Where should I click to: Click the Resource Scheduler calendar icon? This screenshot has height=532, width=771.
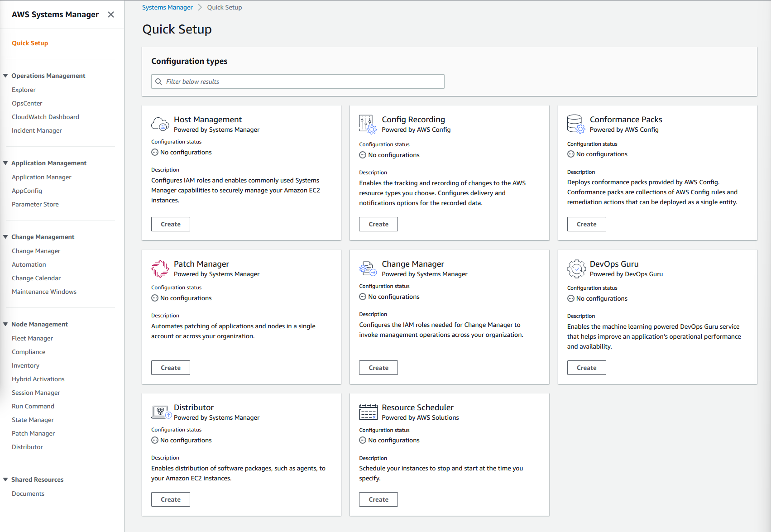[x=368, y=412]
